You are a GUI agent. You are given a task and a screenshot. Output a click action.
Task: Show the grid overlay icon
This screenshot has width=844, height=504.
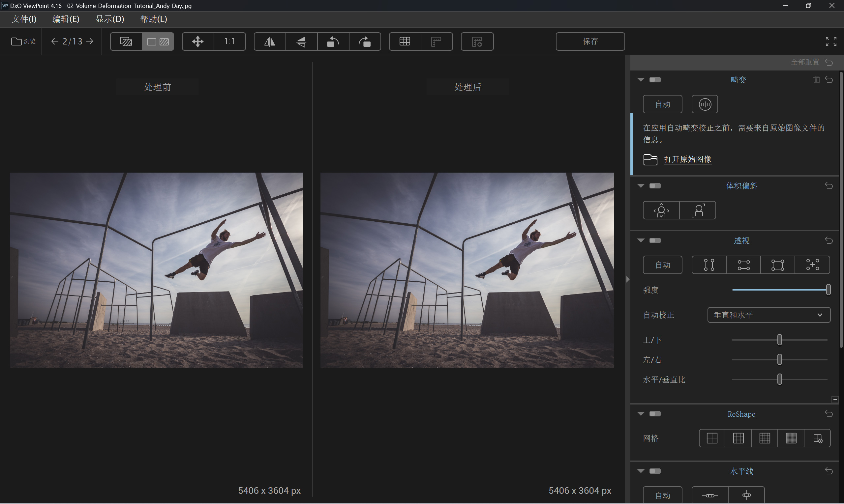coord(405,42)
